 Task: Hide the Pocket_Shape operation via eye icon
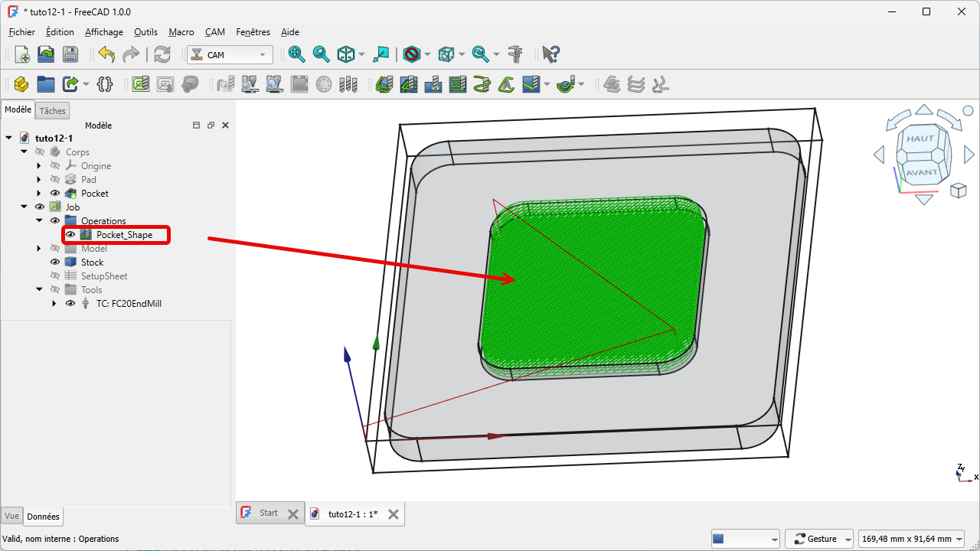tap(70, 235)
